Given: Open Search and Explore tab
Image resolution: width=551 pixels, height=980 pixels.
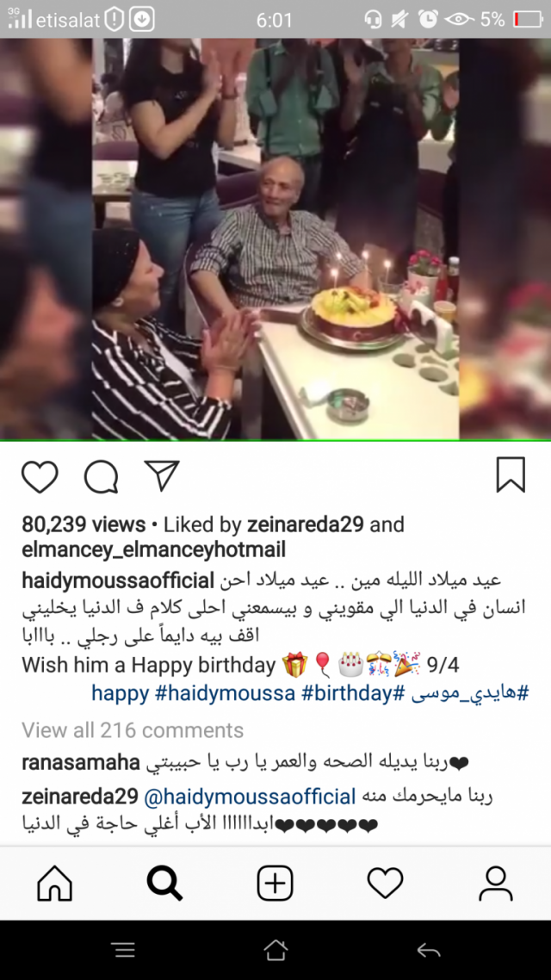Looking at the screenshot, I should (x=165, y=884).
